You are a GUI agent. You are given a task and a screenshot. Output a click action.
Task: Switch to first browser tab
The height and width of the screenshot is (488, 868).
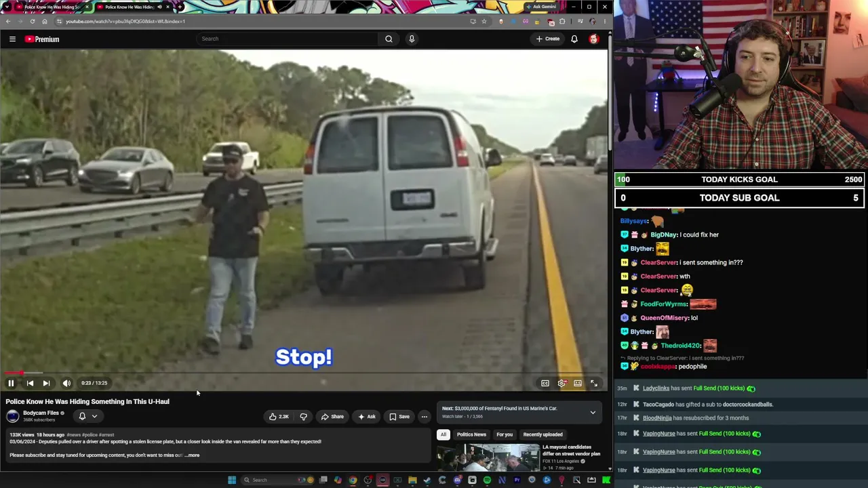pos(52,7)
